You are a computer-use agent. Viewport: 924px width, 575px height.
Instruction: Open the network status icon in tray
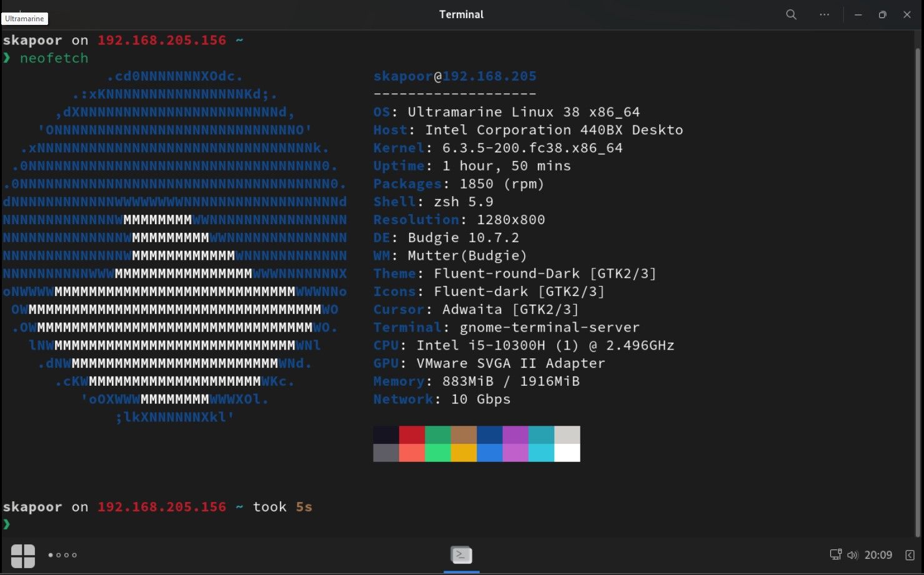pos(835,554)
